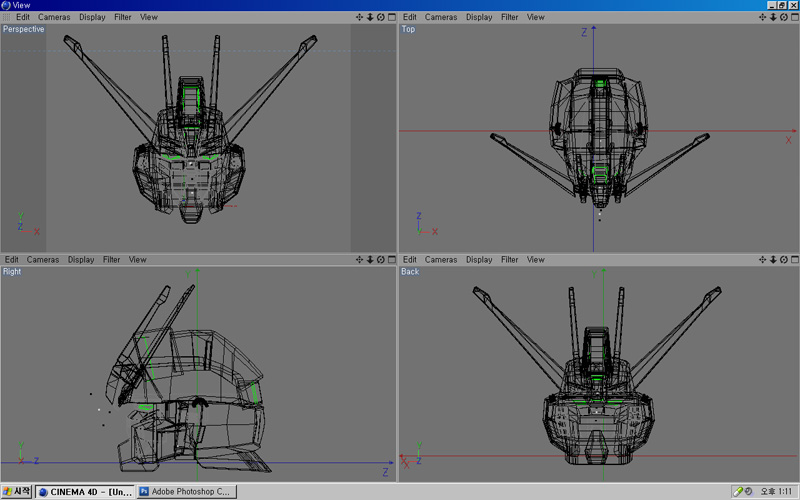Open View menu in Right viewport
800x500 pixels.
(138, 260)
